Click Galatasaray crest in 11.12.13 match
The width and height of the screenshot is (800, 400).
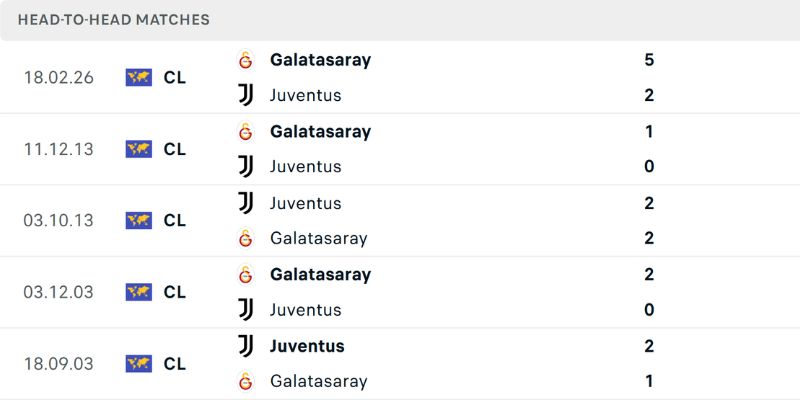246,131
